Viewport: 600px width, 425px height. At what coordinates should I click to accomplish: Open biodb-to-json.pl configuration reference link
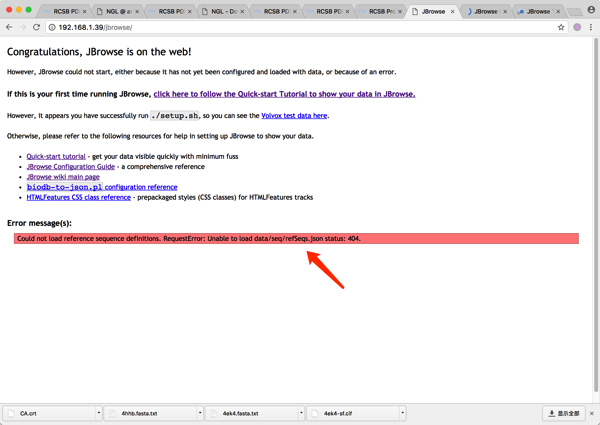click(x=102, y=187)
